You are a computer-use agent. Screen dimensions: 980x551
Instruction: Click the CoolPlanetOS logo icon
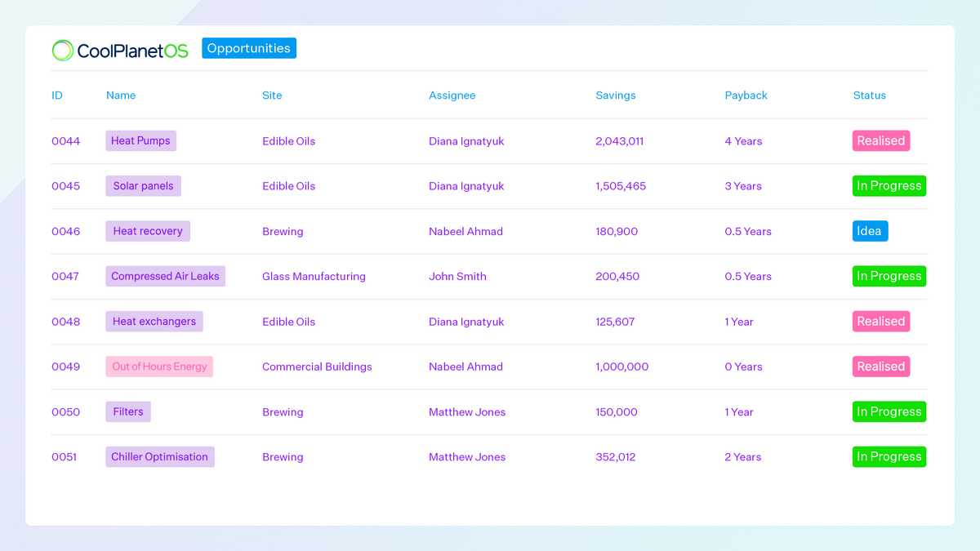(63, 51)
